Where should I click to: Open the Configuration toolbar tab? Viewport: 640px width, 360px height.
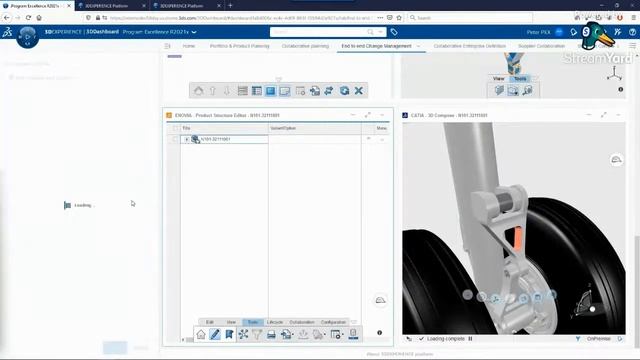click(x=333, y=322)
